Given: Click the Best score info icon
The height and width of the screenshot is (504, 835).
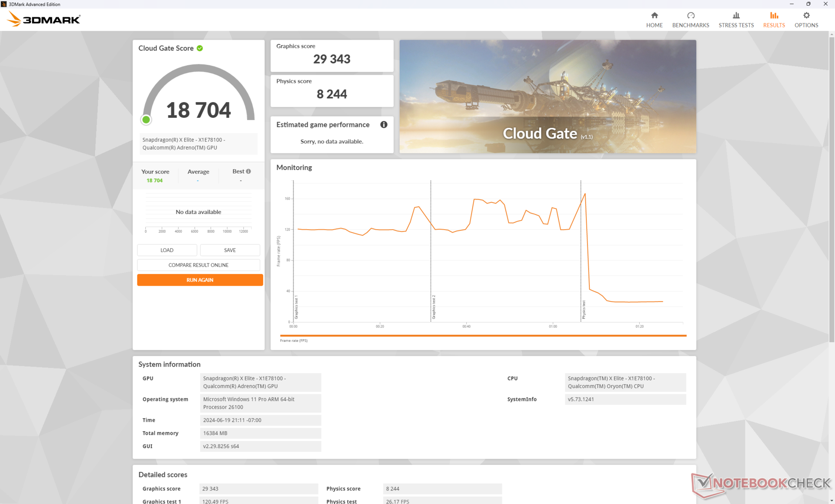Looking at the screenshot, I should coord(248,171).
